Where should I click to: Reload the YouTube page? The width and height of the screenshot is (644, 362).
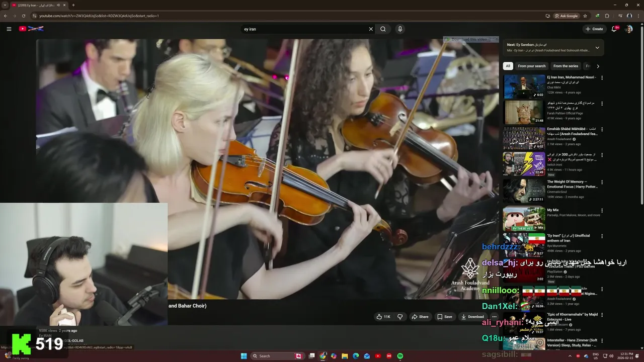pyautogui.click(x=24, y=16)
